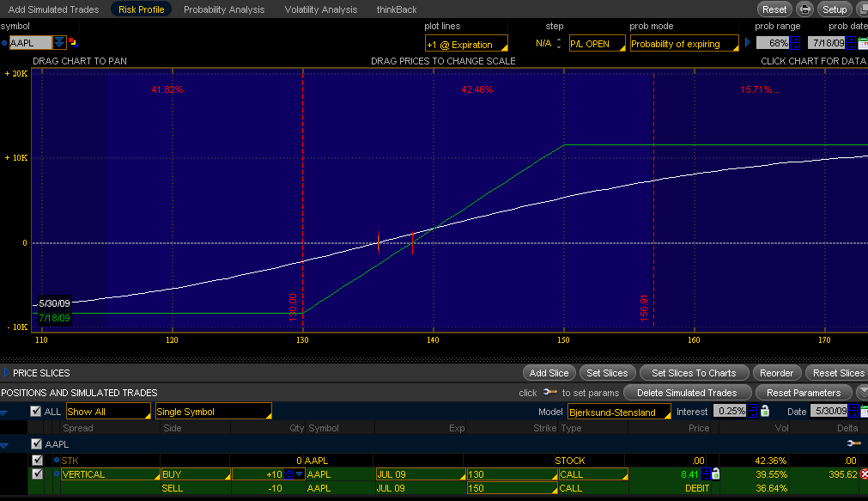This screenshot has height=501, width=868.
Task: Open the Volatility Analysis tab
Action: click(320, 9)
